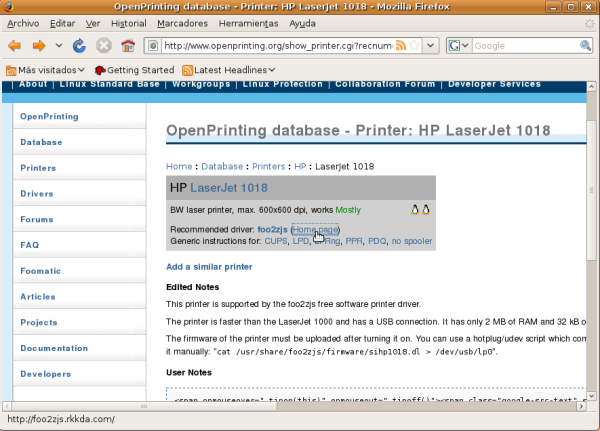Image resolution: width=600 pixels, height=431 pixels.
Task: Open the Herramientas menu
Action: tap(251, 22)
